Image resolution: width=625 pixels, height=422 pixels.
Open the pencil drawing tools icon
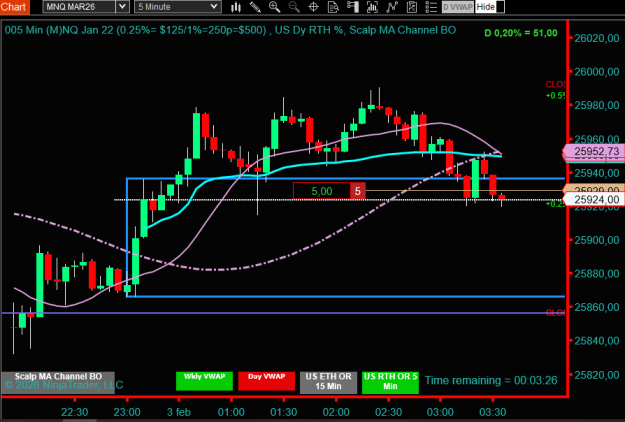point(255,7)
